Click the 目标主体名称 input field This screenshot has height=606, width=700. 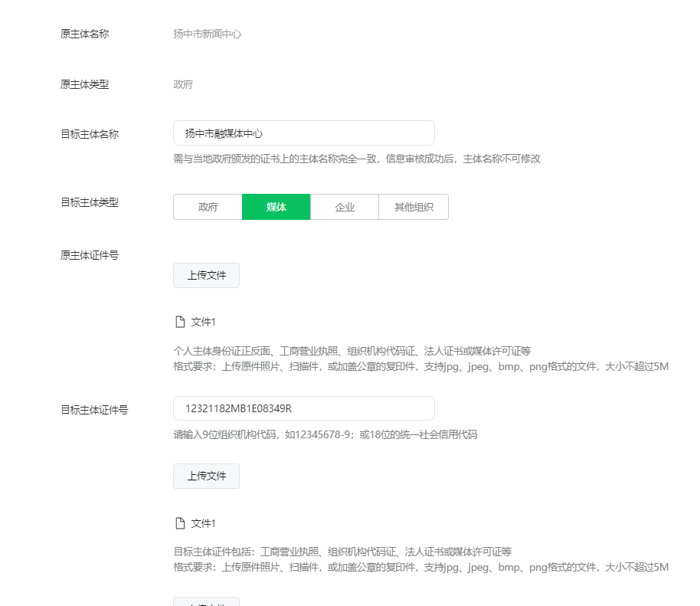(303, 133)
